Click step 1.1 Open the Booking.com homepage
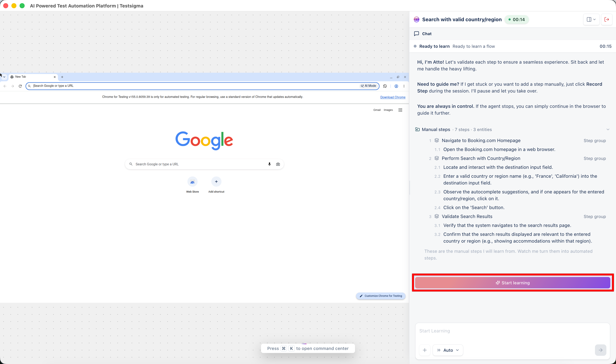The height and width of the screenshot is (364, 616). (x=499, y=149)
